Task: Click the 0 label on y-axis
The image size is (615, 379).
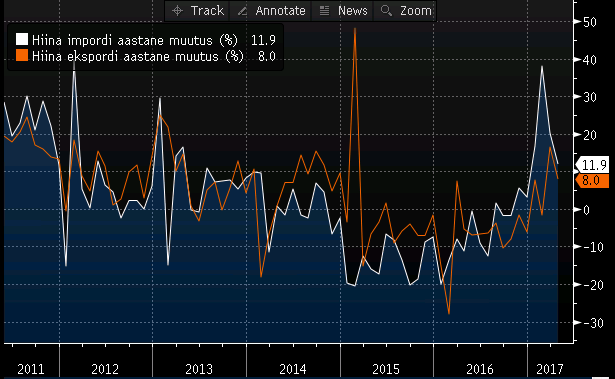Action: tap(586, 210)
